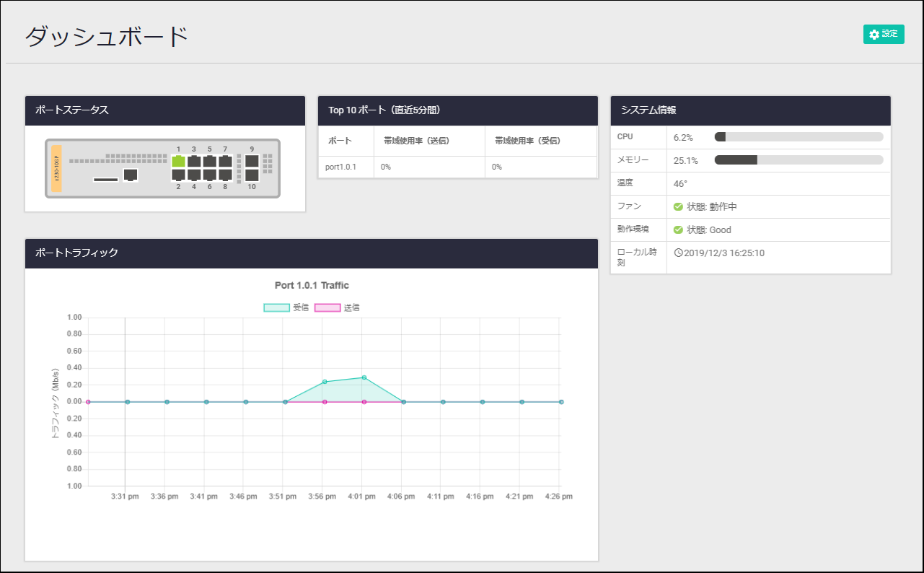Viewport: 924px width, 573px height.
Task: Click SFP port 10 on the switch
Action: pos(252,175)
